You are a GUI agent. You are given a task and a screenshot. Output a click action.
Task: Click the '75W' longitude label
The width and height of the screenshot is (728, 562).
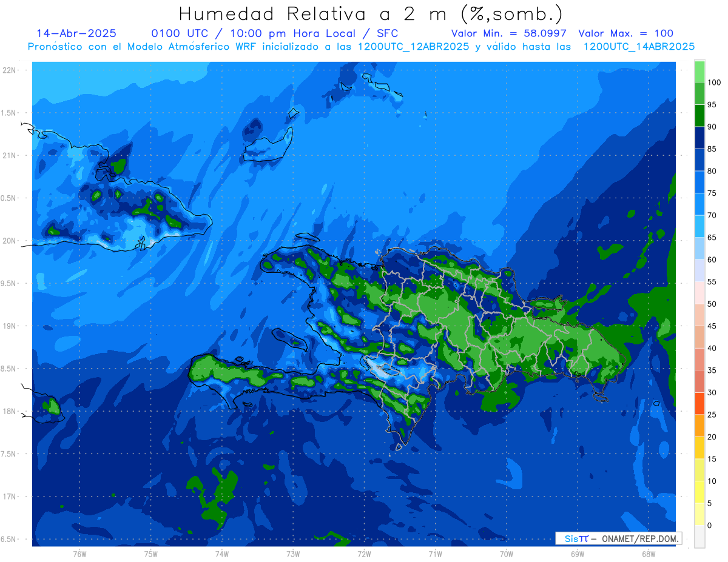point(151,554)
